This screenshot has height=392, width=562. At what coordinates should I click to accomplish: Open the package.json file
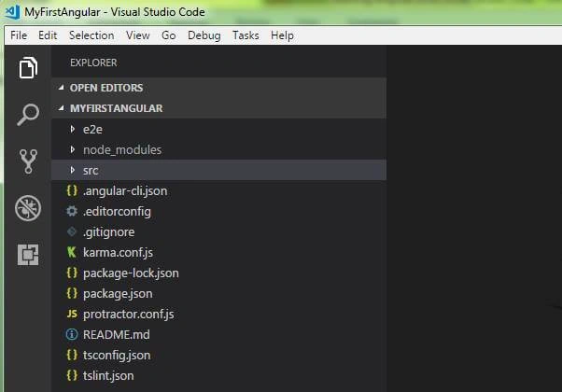[x=118, y=294]
